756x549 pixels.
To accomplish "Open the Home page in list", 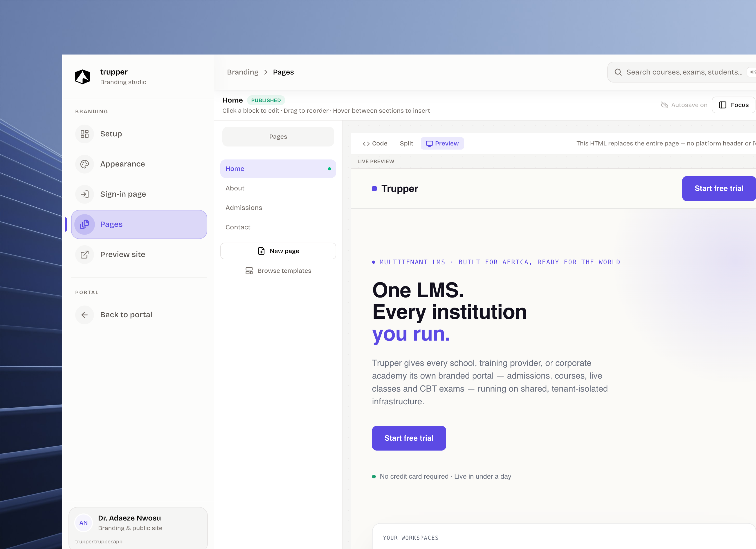I will [x=278, y=169].
